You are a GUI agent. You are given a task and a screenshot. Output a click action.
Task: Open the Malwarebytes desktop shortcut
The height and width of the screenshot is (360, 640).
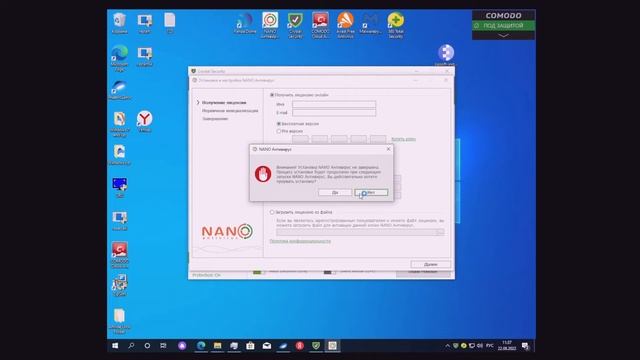tap(370, 22)
